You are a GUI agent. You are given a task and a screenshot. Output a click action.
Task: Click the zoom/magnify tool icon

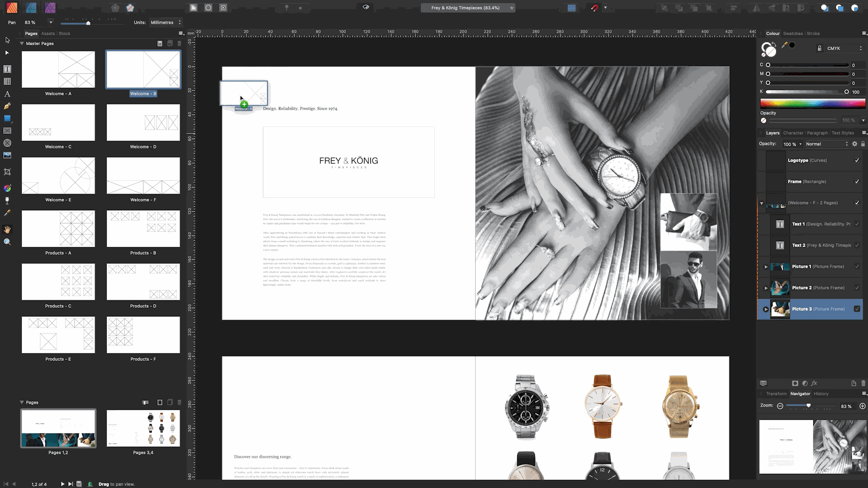click(x=7, y=242)
